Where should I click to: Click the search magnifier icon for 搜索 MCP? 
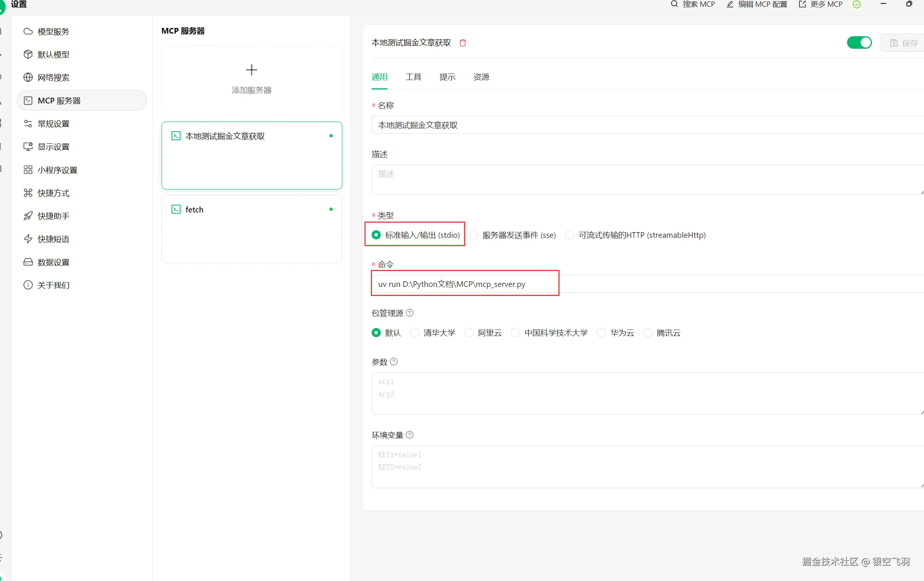[x=674, y=4]
